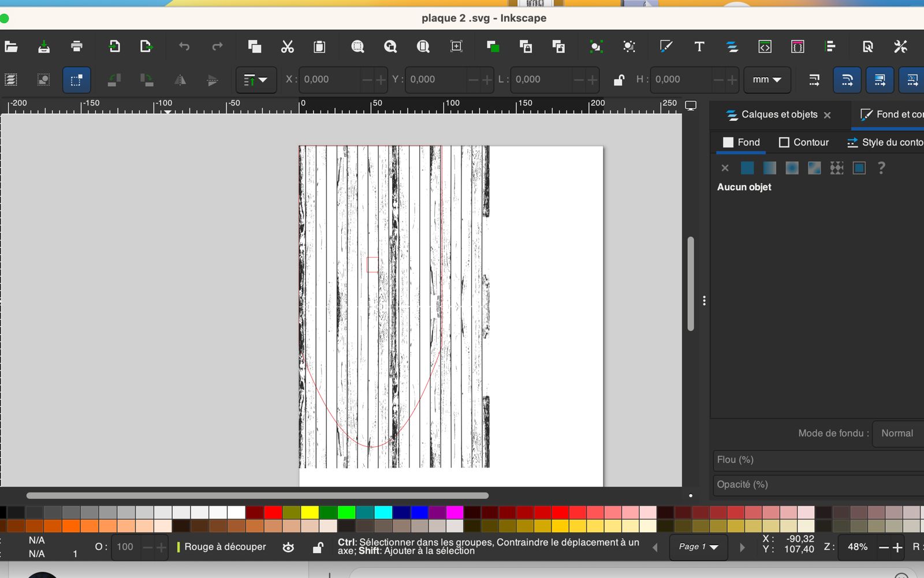Click the linear gradient fill icon
The image size is (924, 578).
click(769, 168)
